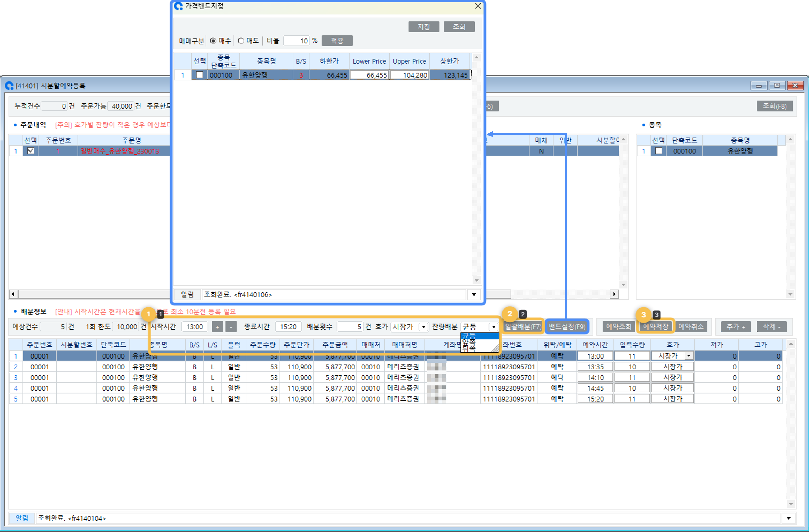Choose 뒤쪽 from the dropdown list
The width and height of the screenshot is (811, 532).
470,349
